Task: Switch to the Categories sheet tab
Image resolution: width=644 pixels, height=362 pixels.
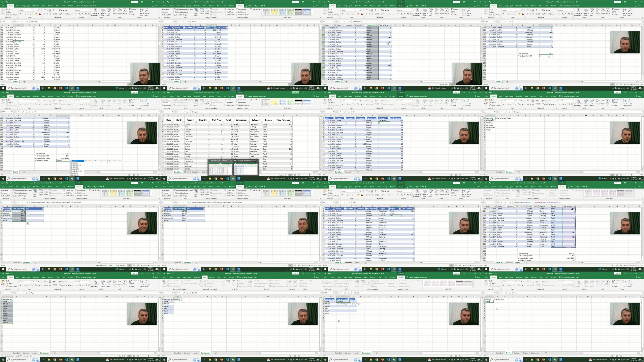Action: (195, 172)
